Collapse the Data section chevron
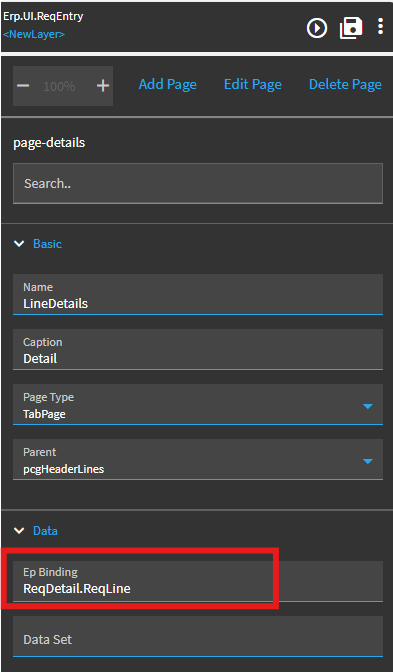Screen dimensions: 393x672 click(19, 531)
